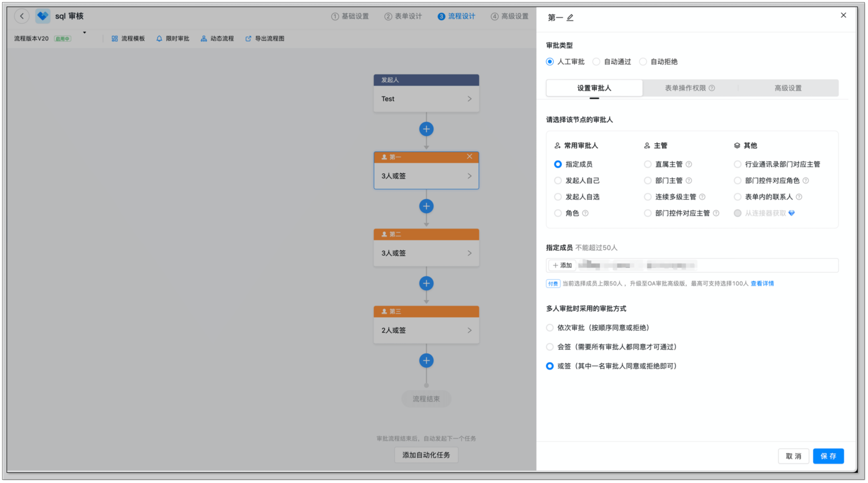Screen dimensions: 868x483
Task: Select 部门主管 as approver
Action: click(648, 180)
